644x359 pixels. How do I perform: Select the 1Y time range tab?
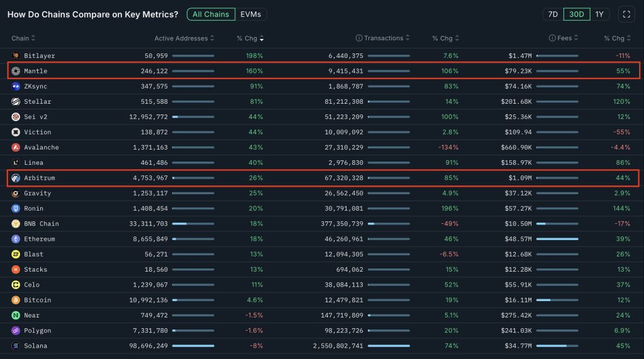(599, 14)
